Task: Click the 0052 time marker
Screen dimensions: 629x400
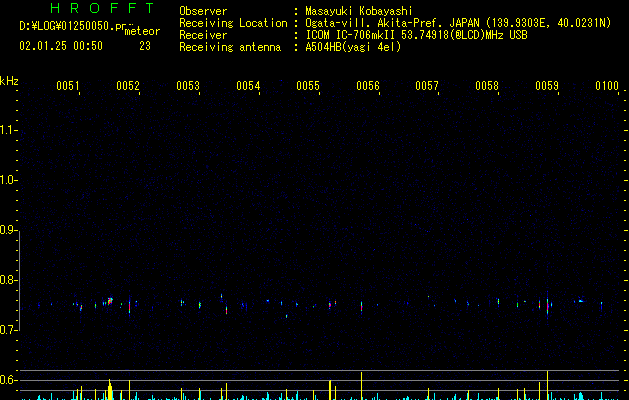Action: (128, 86)
